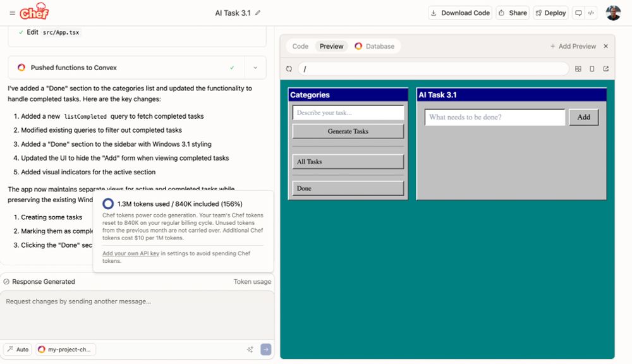Send the message with arrow button
The width and height of the screenshot is (632, 364).
266,349
